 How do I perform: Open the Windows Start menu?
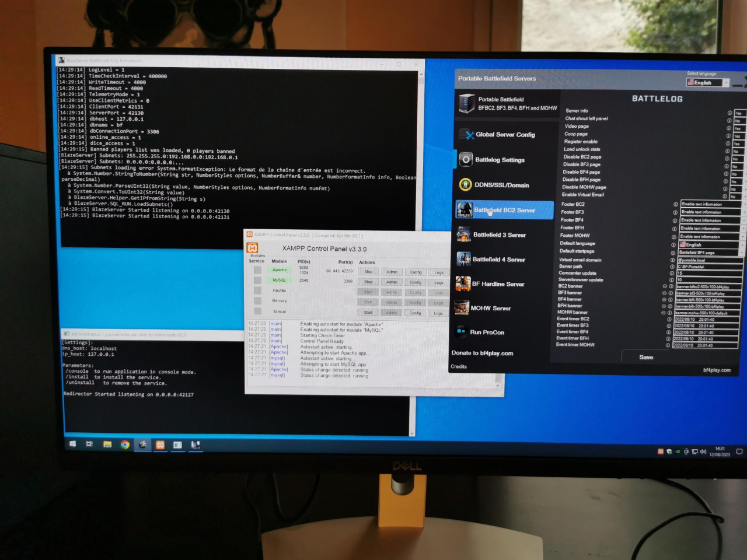(x=72, y=444)
